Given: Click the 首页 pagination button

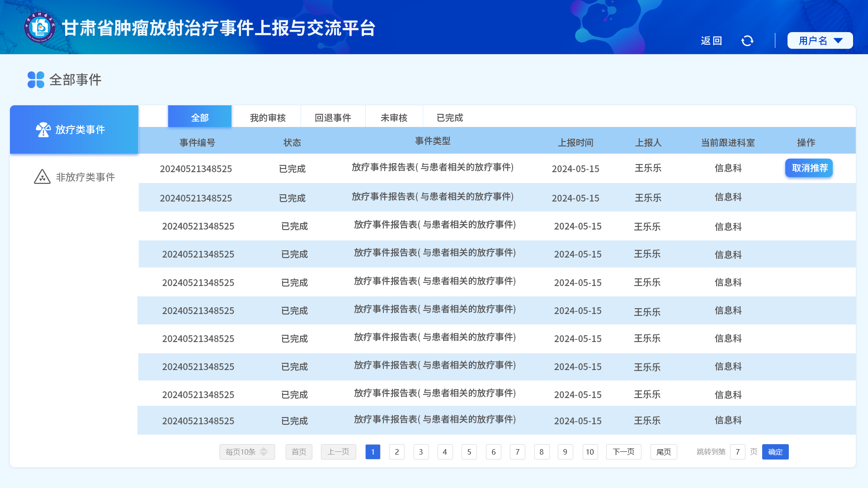Looking at the screenshot, I should coord(299,452).
